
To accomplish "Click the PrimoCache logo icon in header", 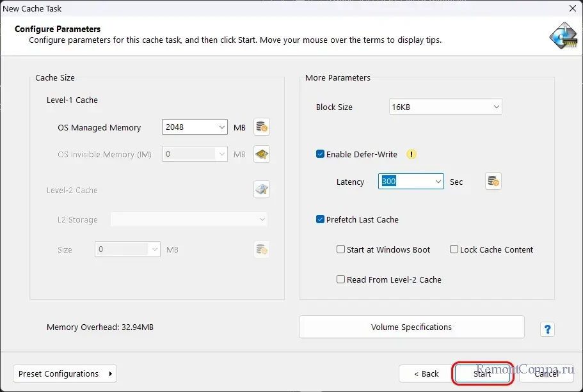I will click(x=563, y=36).
